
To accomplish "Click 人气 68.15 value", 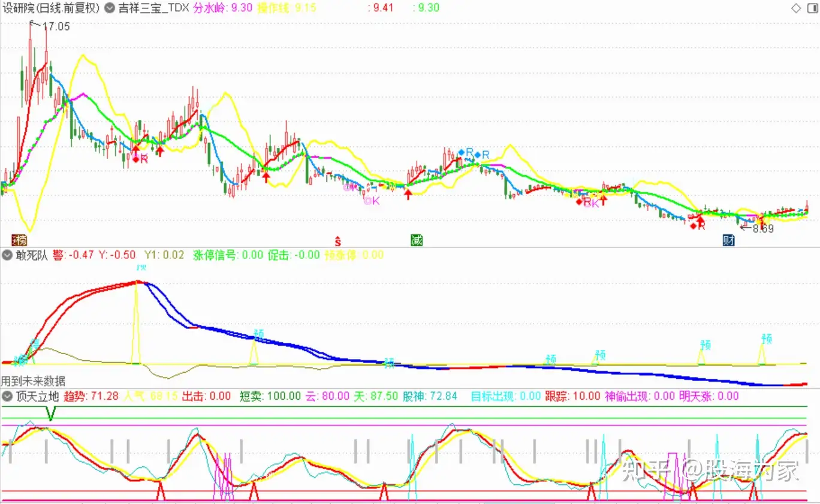I will point(150,396).
